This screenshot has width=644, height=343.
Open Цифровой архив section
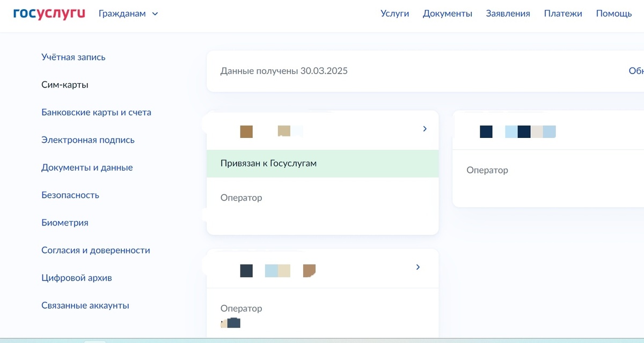[x=77, y=278]
